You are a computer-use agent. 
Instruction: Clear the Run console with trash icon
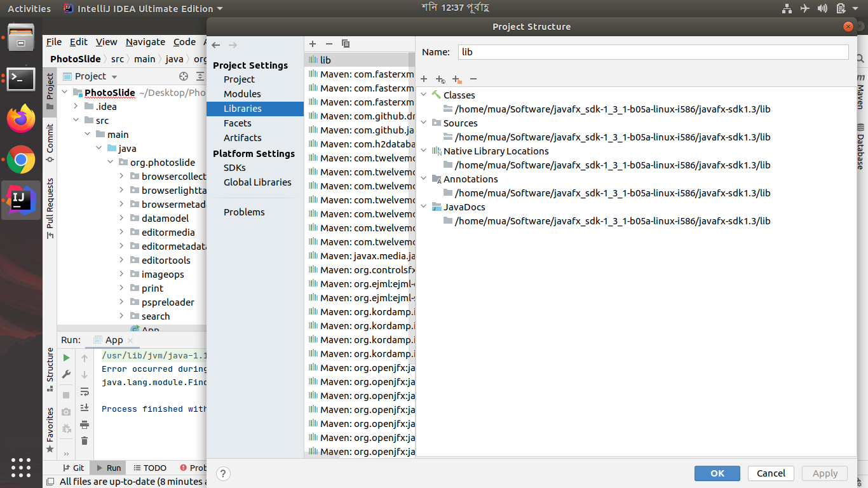coord(85,441)
